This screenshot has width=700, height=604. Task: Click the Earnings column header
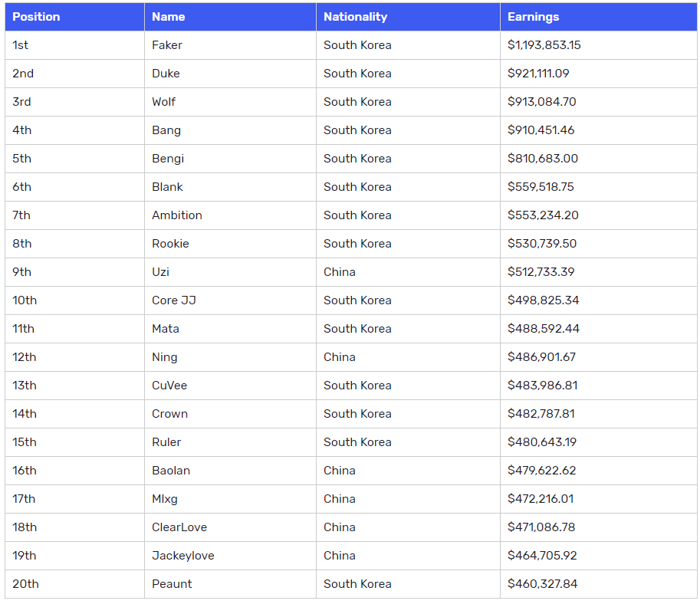(598, 17)
